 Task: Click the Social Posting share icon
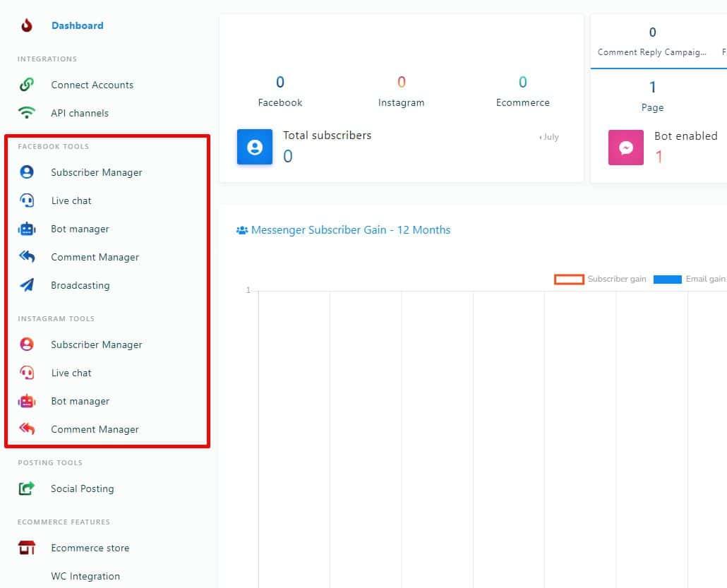(27, 488)
